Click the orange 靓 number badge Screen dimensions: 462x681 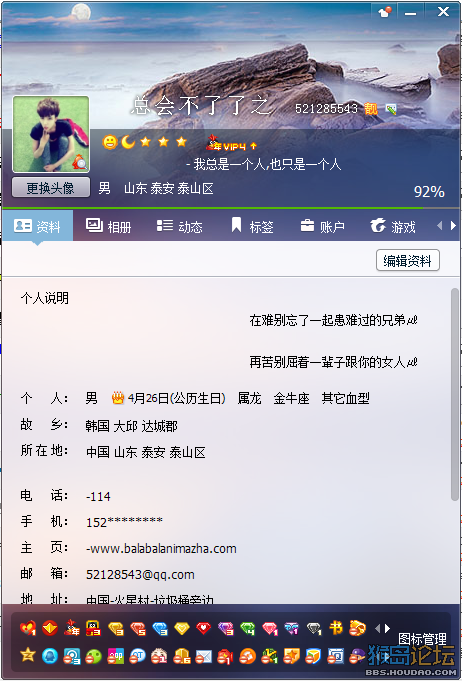coord(371,108)
